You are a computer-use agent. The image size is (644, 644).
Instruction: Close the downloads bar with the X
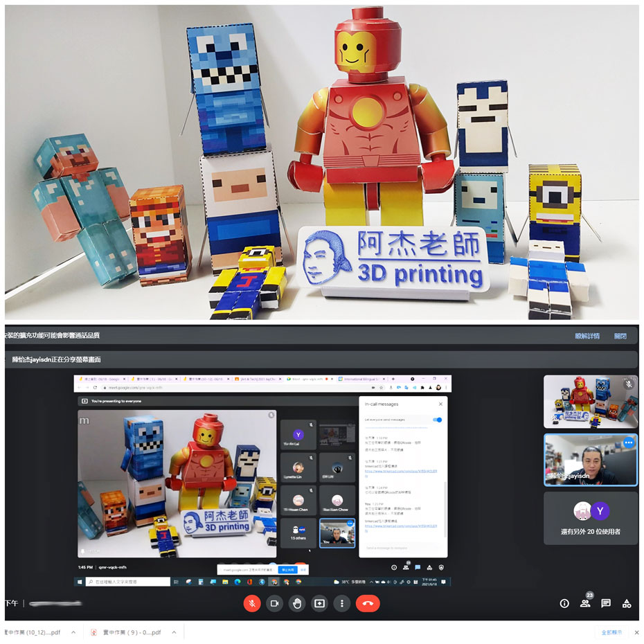pos(636,632)
